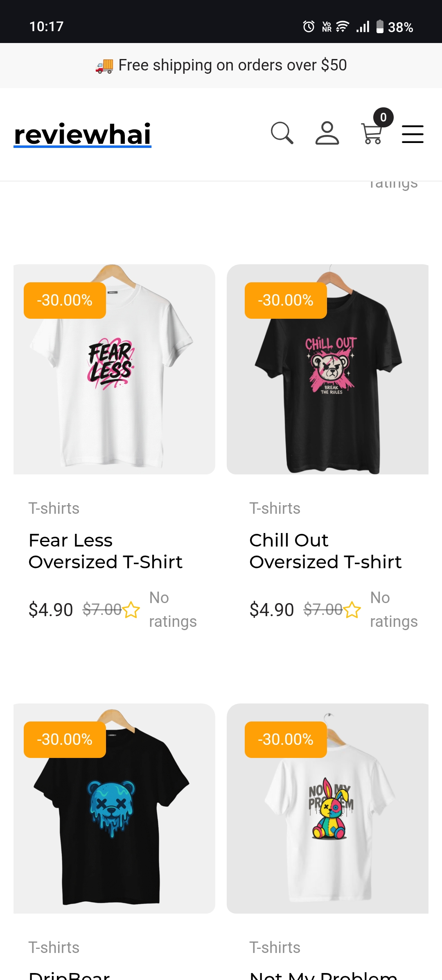Click the -30.00% discount badge on Fear Less
The image size is (442, 980).
[64, 300]
